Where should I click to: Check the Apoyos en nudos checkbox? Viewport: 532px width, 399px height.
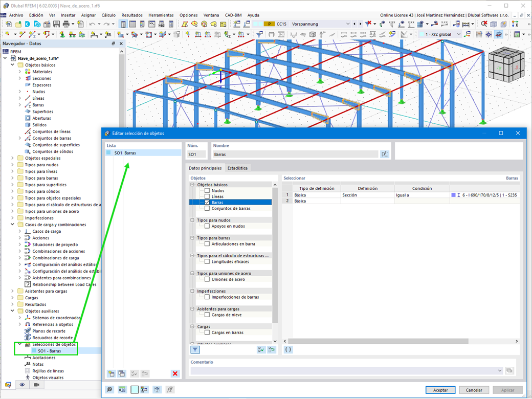point(207,226)
